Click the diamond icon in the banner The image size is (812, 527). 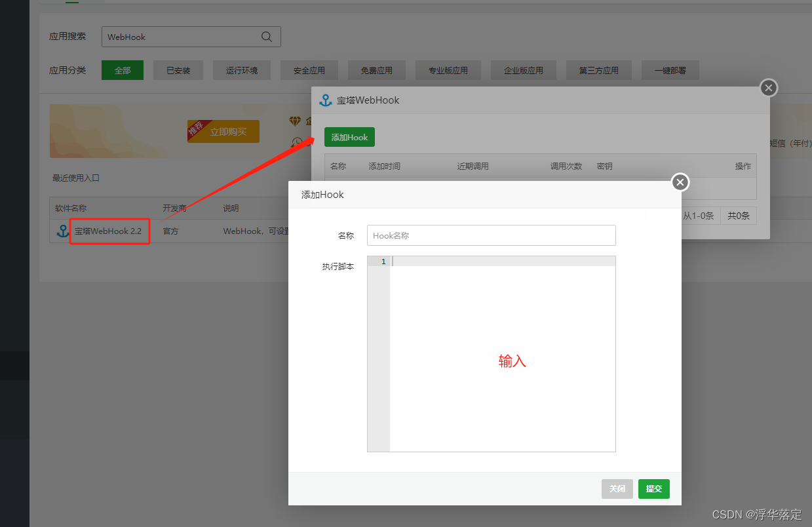295,121
